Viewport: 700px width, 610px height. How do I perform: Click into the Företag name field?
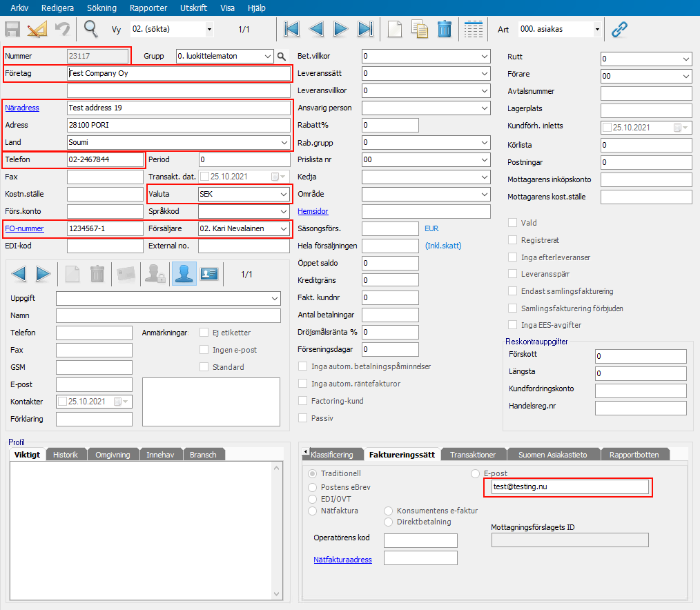(178, 74)
